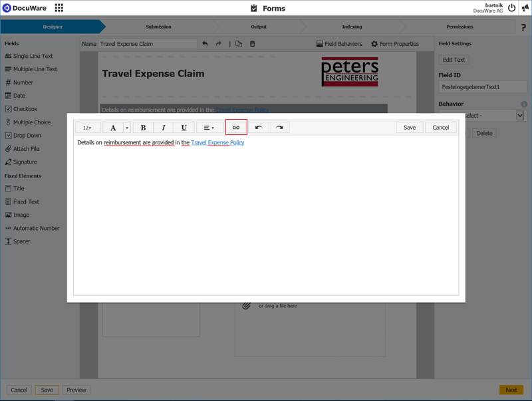Click the insert hyperlink icon
This screenshot has height=401, width=532.
pos(236,128)
